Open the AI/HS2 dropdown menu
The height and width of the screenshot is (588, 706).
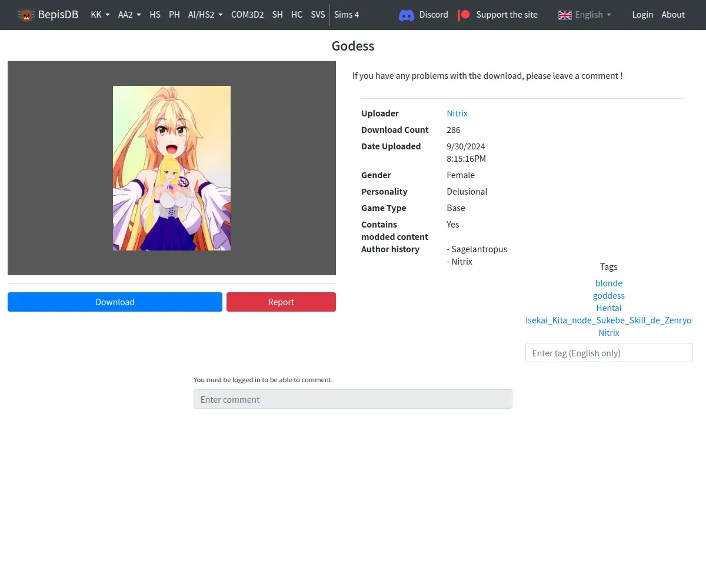point(205,15)
